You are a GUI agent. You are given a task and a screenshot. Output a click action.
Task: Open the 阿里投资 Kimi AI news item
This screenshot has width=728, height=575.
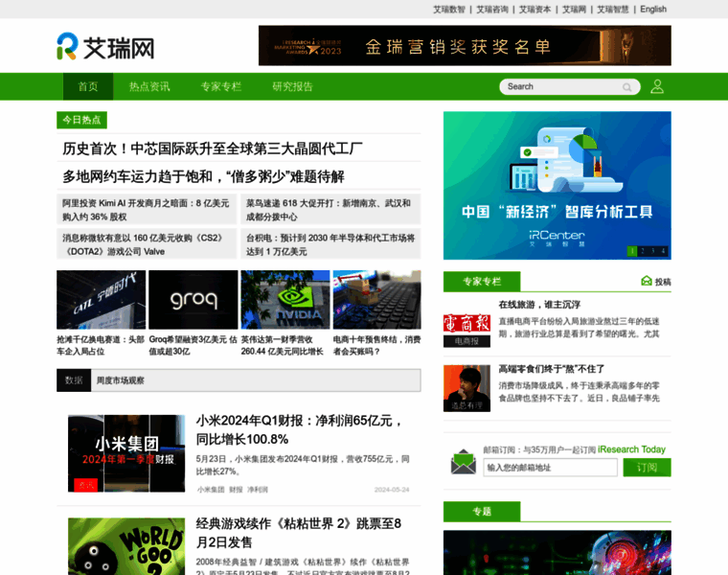[147, 210]
